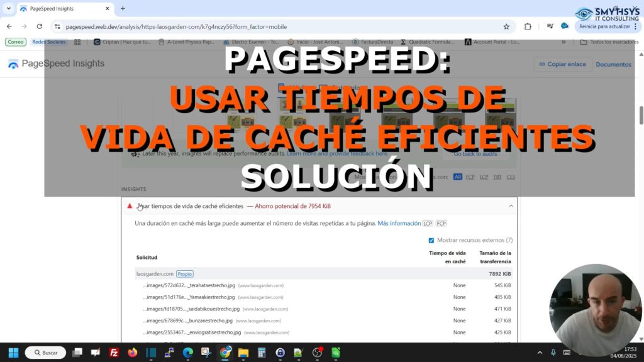Switch to Chrome on the taskbar
Image resolution: width=644 pixels, height=362 pixels.
(225, 353)
